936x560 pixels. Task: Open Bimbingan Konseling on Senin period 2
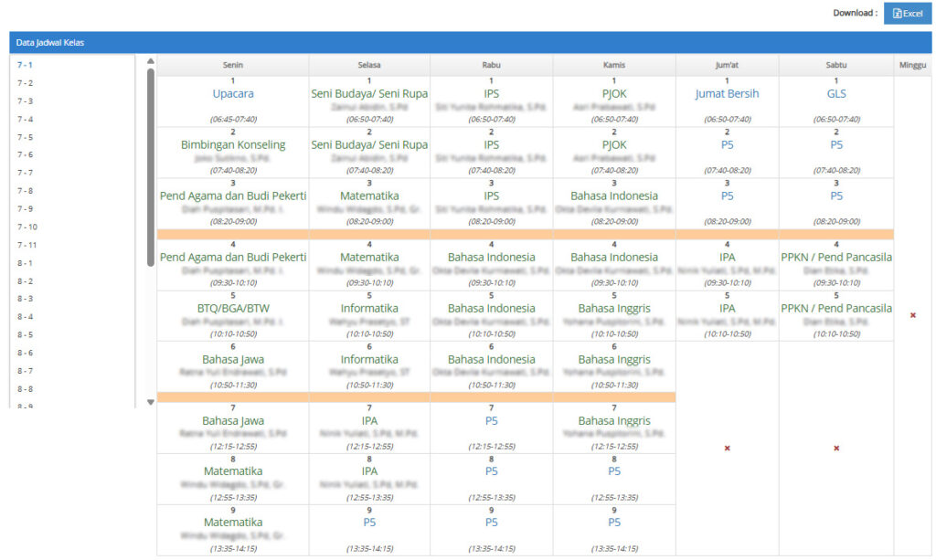233,145
